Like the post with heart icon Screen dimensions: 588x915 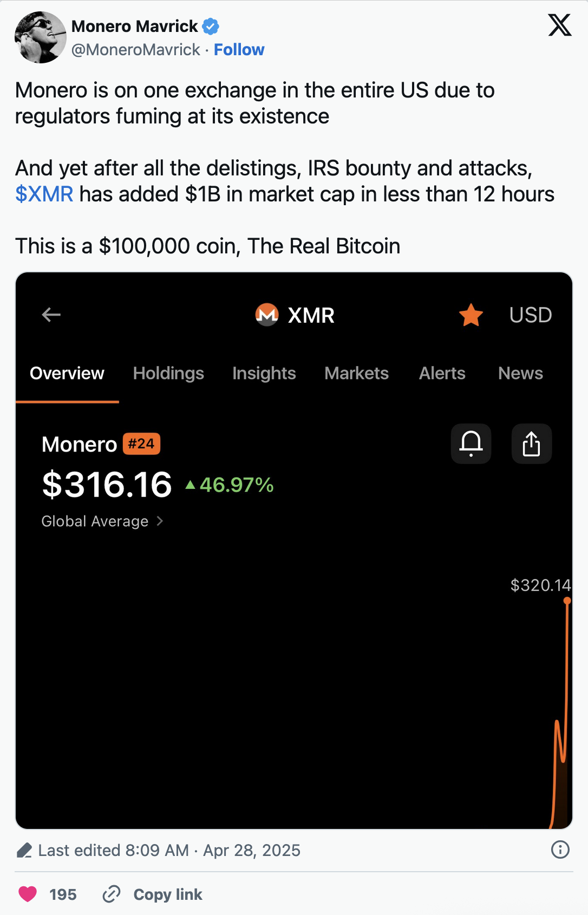click(x=28, y=894)
